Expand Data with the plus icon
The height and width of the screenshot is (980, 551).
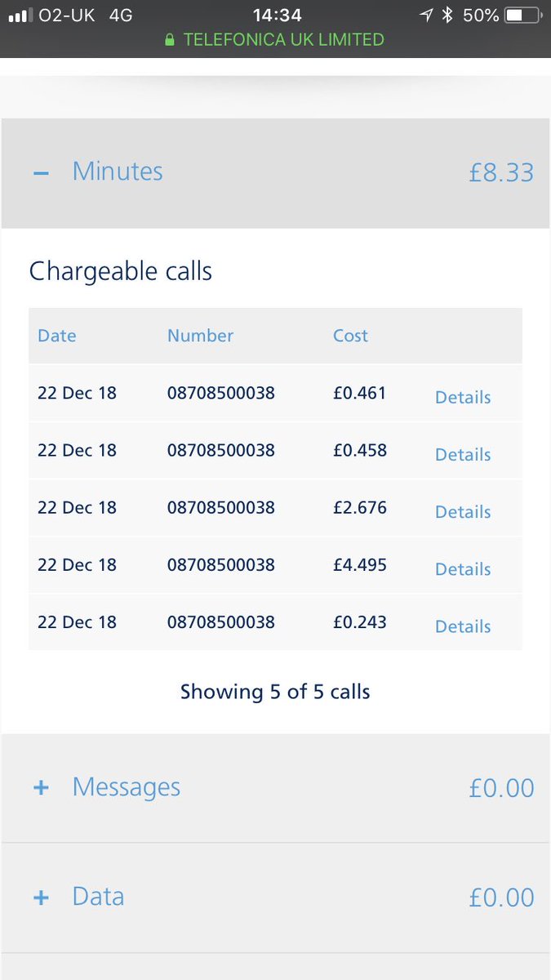42,898
